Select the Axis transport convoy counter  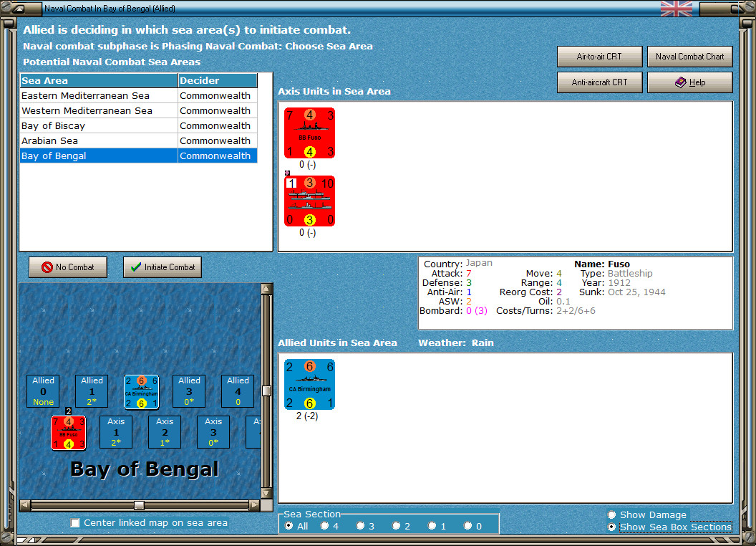coord(309,201)
